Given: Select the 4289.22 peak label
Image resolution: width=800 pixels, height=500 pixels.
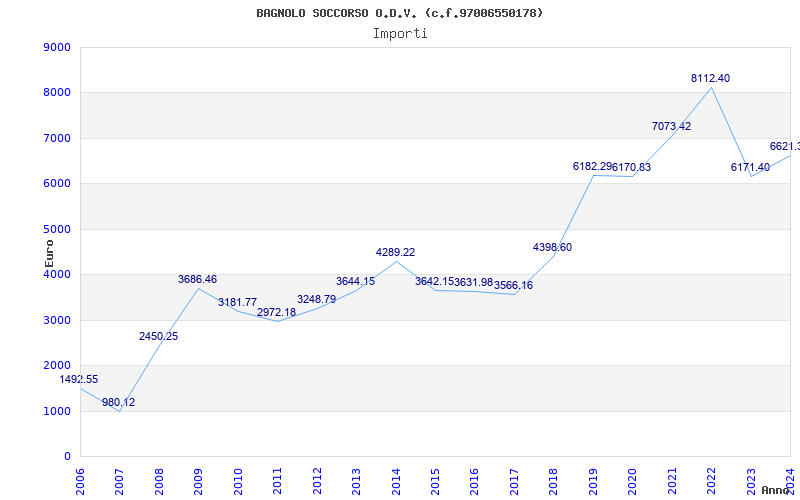Looking at the screenshot, I should (395, 253).
